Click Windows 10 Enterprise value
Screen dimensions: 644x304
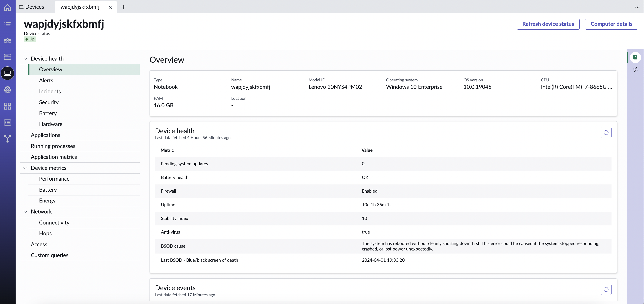tap(414, 87)
